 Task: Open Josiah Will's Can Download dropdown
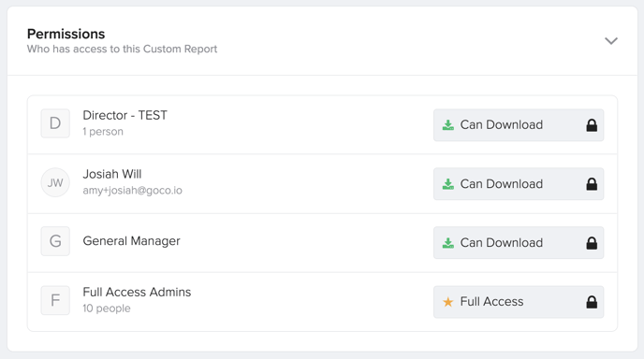[x=519, y=184]
